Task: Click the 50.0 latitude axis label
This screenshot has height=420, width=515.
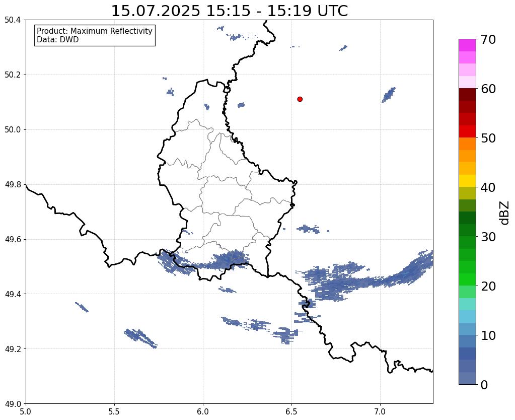Action: click(13, 130)
